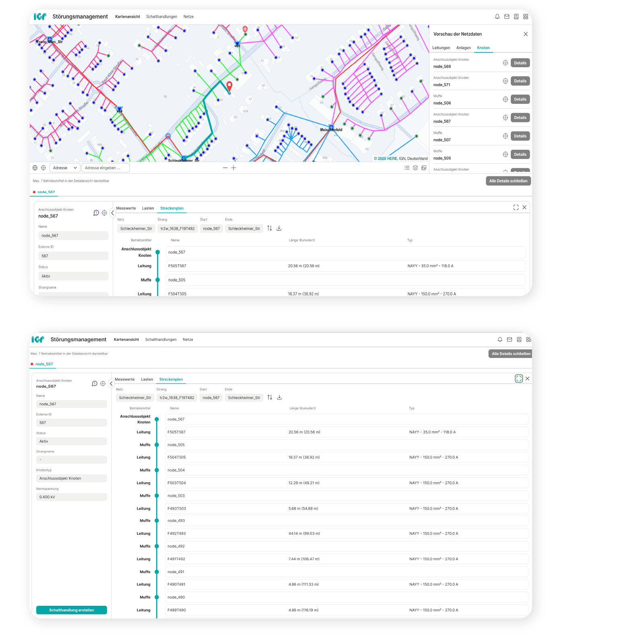
Task: Open the apps grid in the bottom window
Action: pyautogui.click(x=528, y=339)
